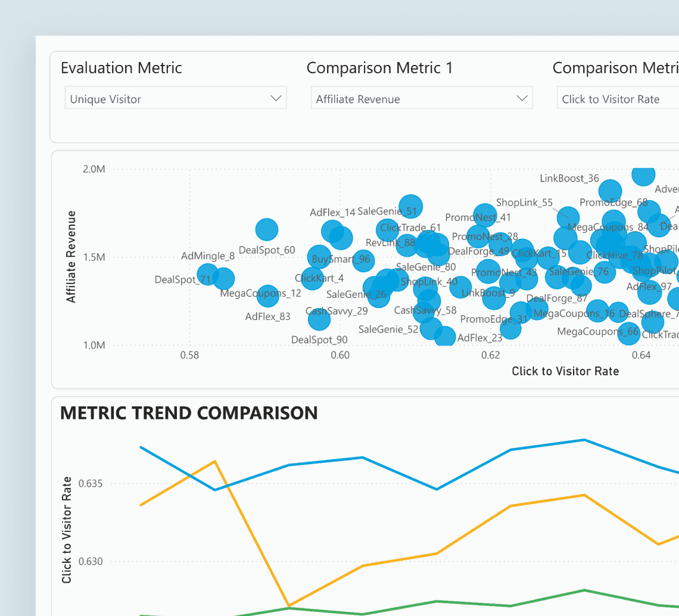Select the AdMingle_8 data label
The height and width of the screenshot is (616, 679).
[208, 256]
